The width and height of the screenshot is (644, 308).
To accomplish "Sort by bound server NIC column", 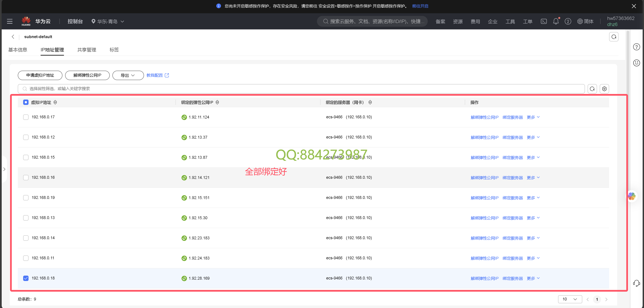I will click(x=370, y=102).
